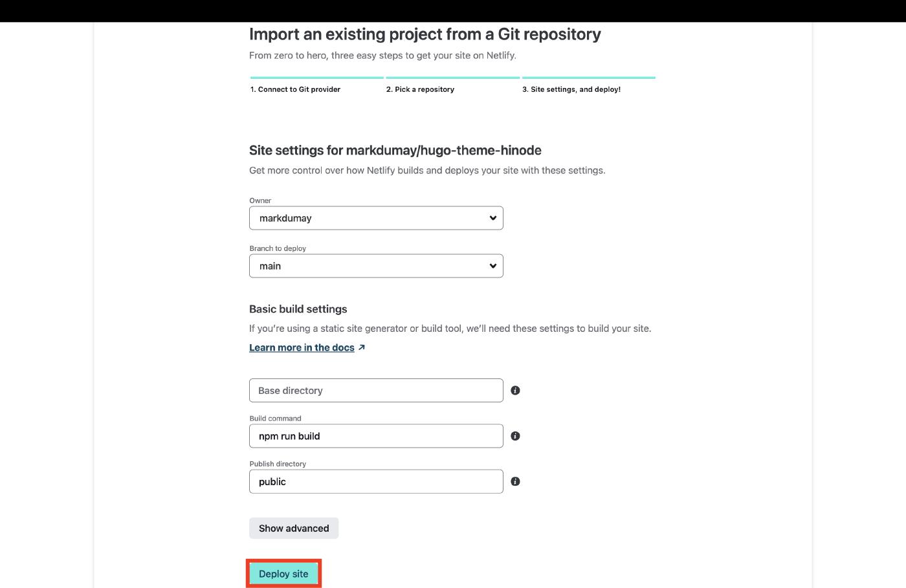This screenshot has height=588, width=906.
Task: Click the progress bar above step 3
Action: tap(589, 78)
